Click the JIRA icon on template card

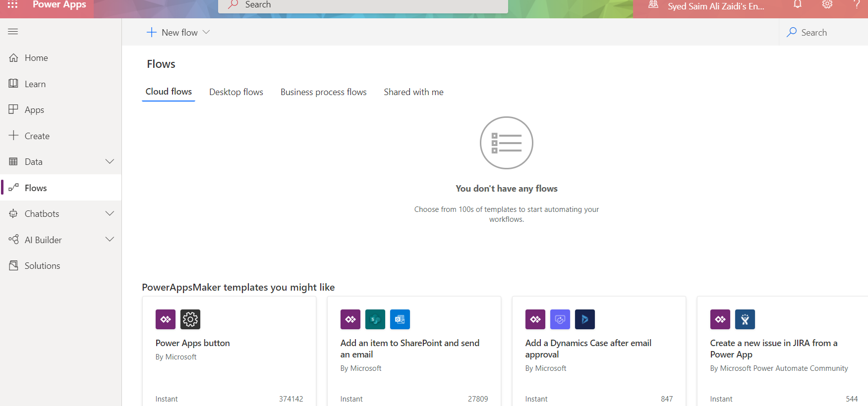pyautogui.click(x=745, y=319)
